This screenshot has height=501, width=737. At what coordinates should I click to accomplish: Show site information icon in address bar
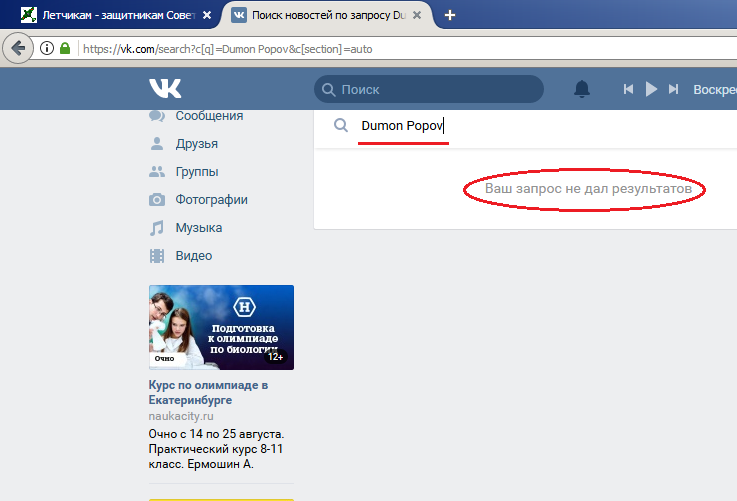[x=46, y=48]
